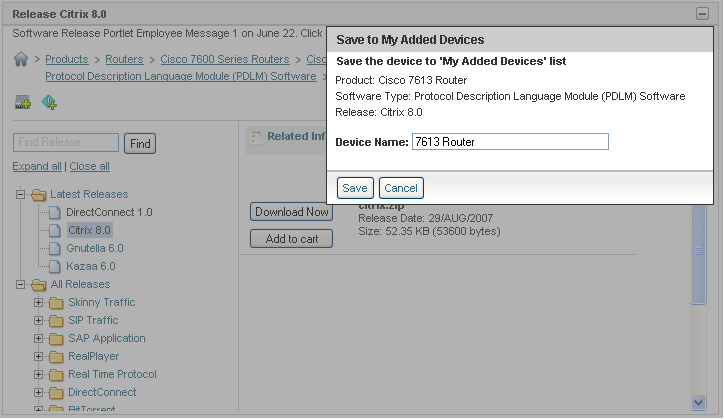Click the Kazaa 6.0 file icon
724x420 pixels.
coord(54,266)
